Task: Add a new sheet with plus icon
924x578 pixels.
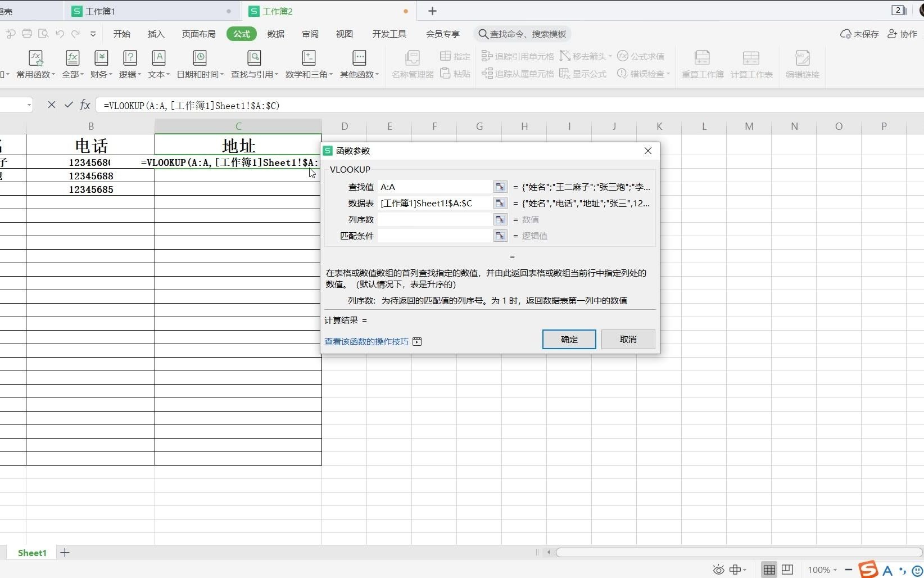Action: pyautogui.click(x=65, y=553)
